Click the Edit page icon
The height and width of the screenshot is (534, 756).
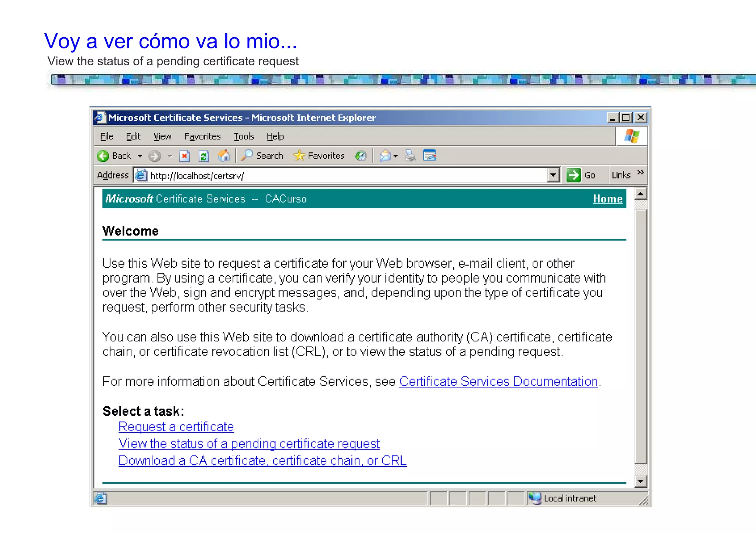(430, 155)
